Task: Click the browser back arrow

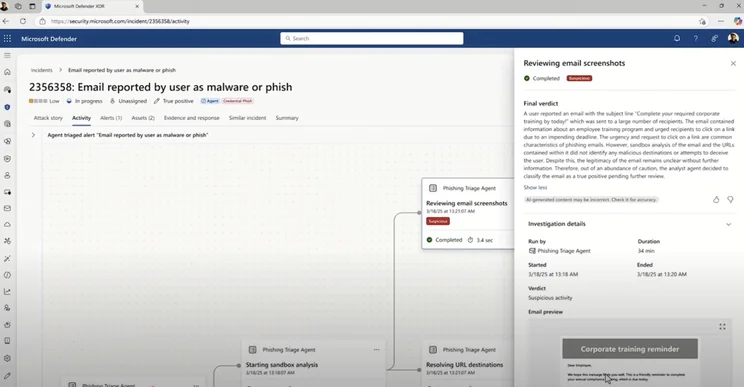Action: 6,21
